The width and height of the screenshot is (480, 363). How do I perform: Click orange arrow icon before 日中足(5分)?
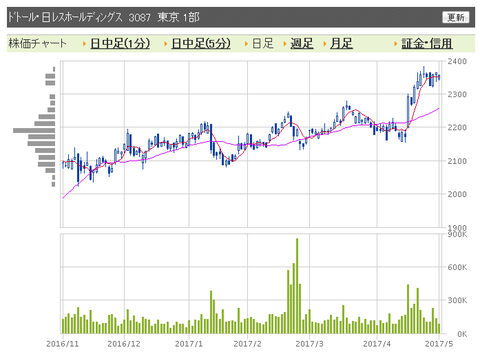coord(166,44)
